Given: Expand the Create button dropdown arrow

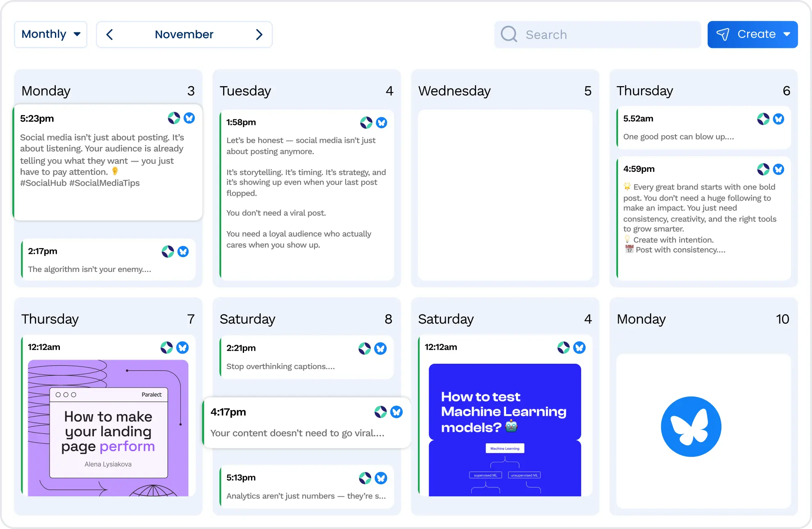Looking at the screenshot, I should 787,34.
